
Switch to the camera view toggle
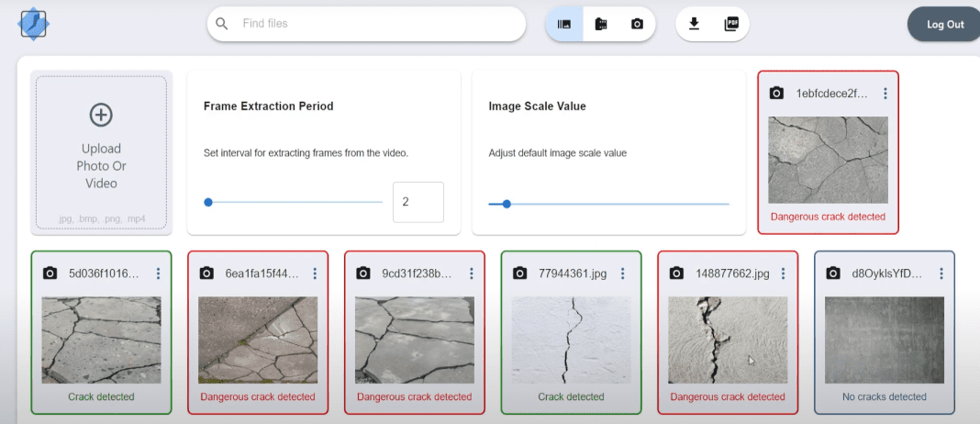point(637,24)
